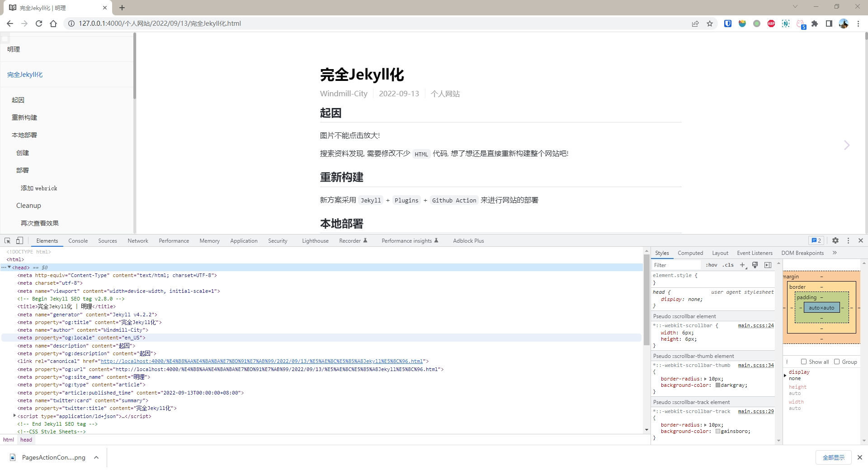This screenshot has width=868, height=470.
Task: Click 全部显示 show all downloads button
Action: point(834,457)
